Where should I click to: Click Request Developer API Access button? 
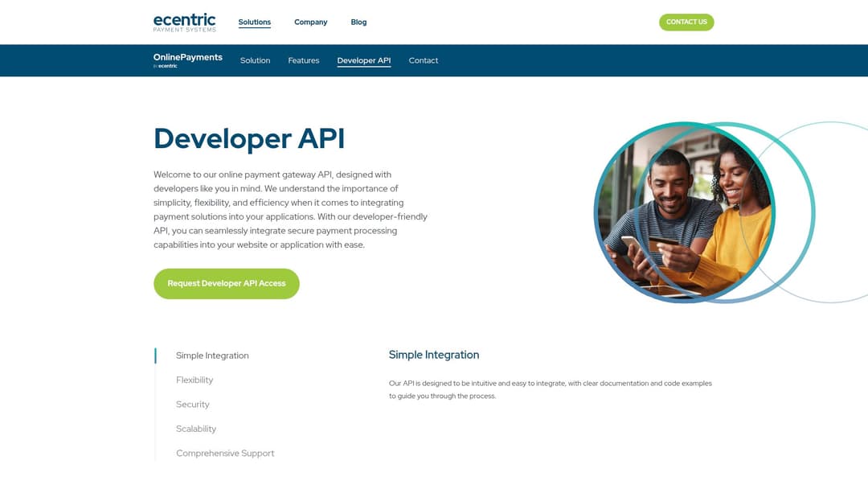(x=226, y=284)
